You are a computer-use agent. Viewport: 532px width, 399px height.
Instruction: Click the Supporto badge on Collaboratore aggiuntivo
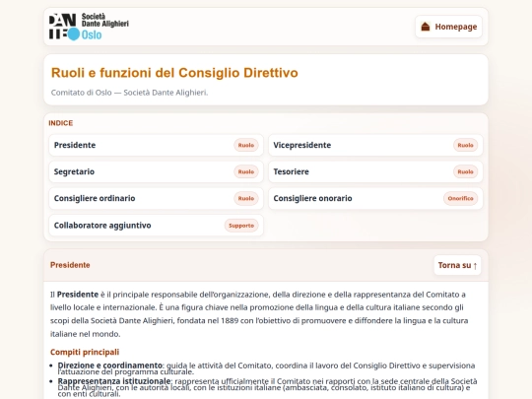241,226
